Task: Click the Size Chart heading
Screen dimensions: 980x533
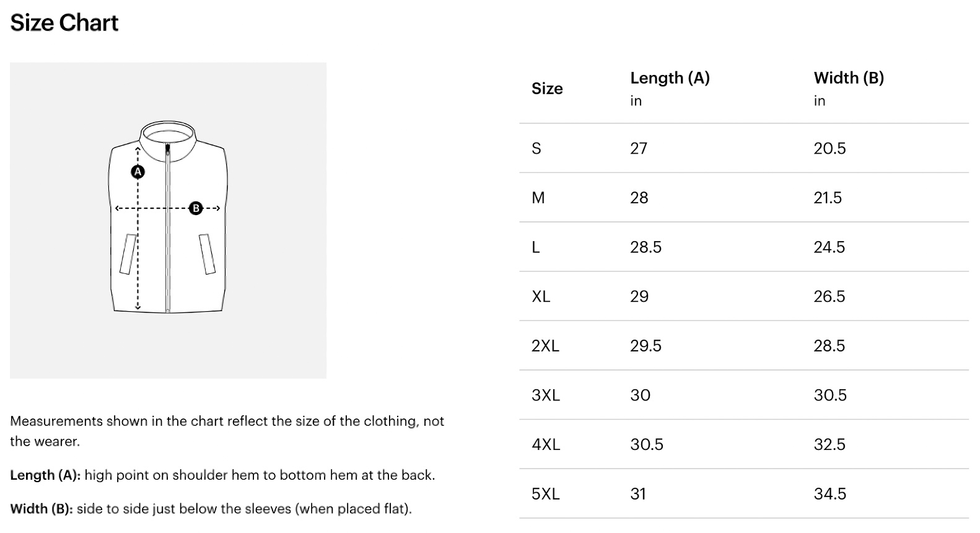Action: click(64, 23)
